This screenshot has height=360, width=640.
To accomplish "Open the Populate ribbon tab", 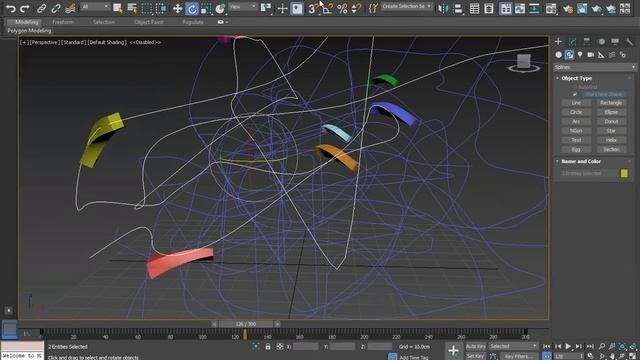I will (x=193, y=22).
